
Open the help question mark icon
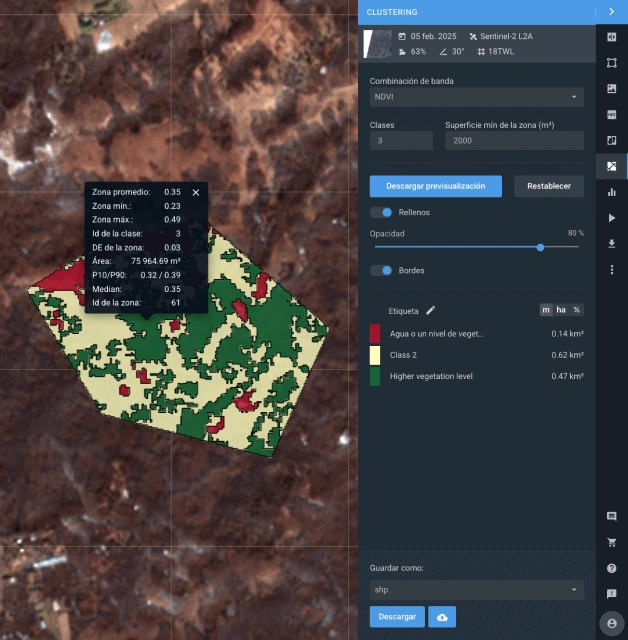611,568
